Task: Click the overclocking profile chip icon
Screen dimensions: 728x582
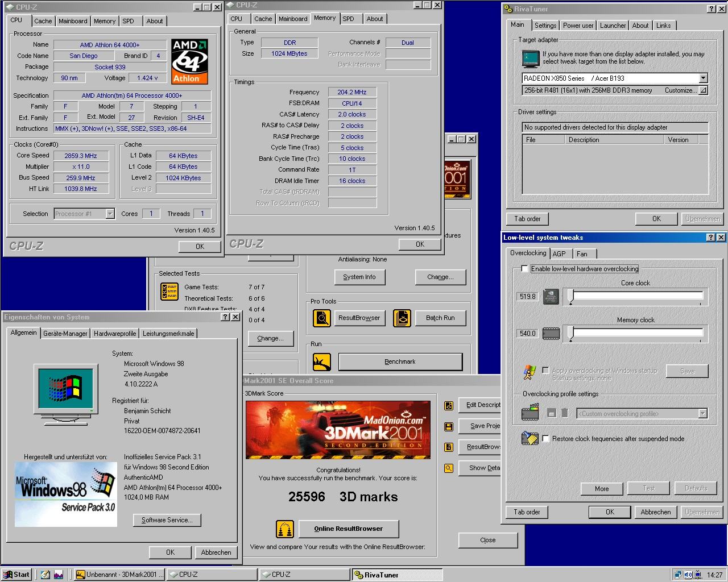Action: click(x=530, y=412)
